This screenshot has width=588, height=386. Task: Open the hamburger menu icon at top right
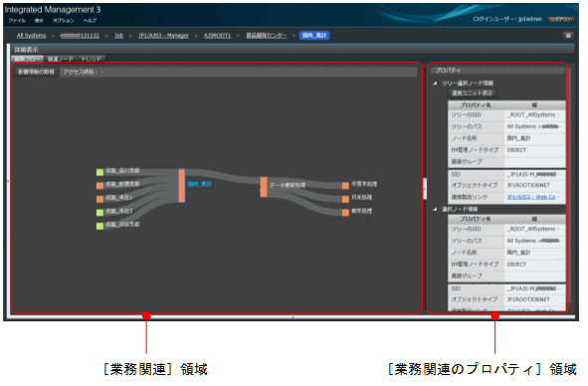click(568, 36)
